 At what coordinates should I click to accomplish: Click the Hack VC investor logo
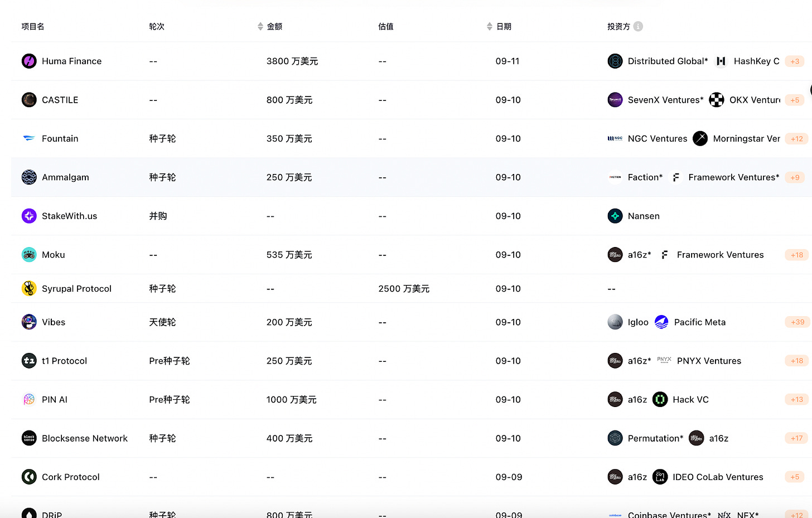(x=660, y=399)
